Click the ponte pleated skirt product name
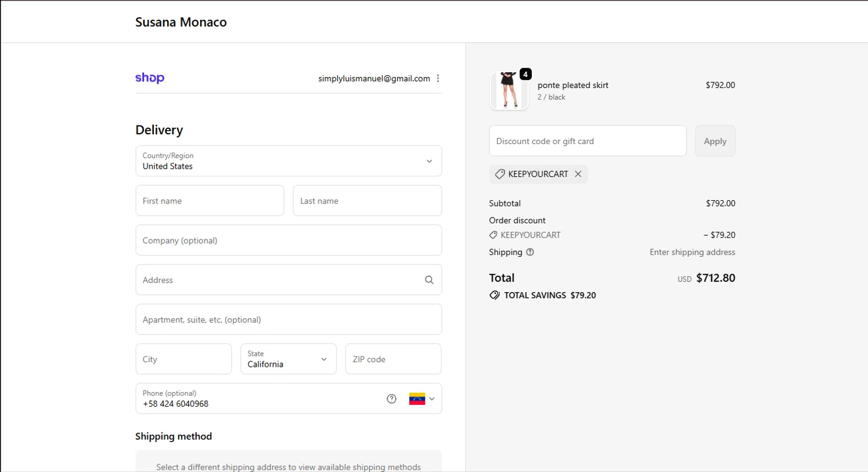Viewport: 868px width, 472px height. point(573,85)
